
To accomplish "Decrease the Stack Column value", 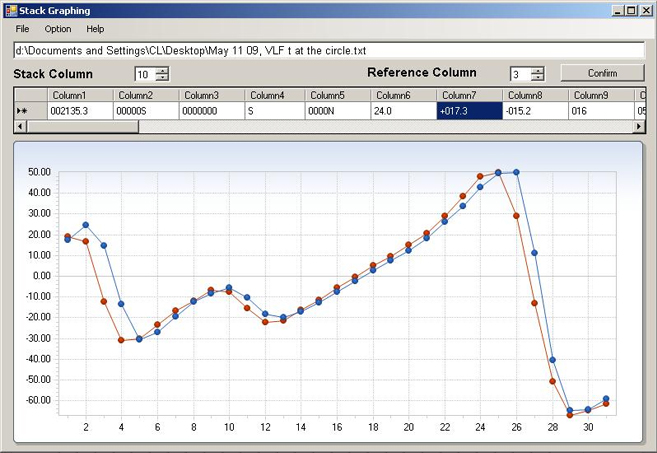I will [162, 78].
